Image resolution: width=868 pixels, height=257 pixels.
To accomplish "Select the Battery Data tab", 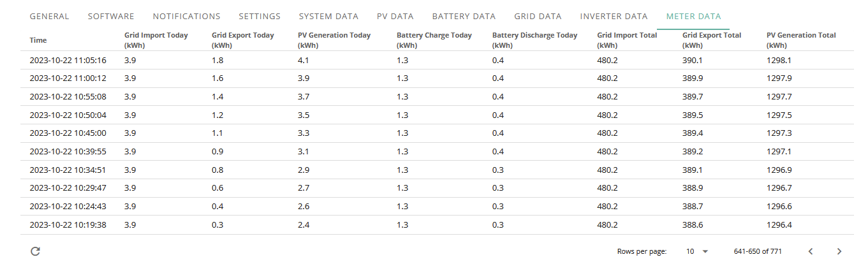I will [x=464, y=16].
